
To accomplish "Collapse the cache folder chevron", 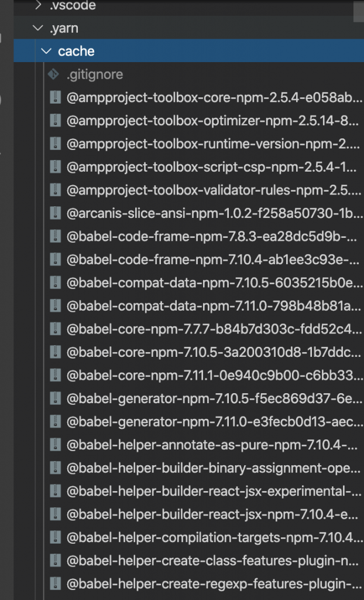I will [x=46, y=51].
